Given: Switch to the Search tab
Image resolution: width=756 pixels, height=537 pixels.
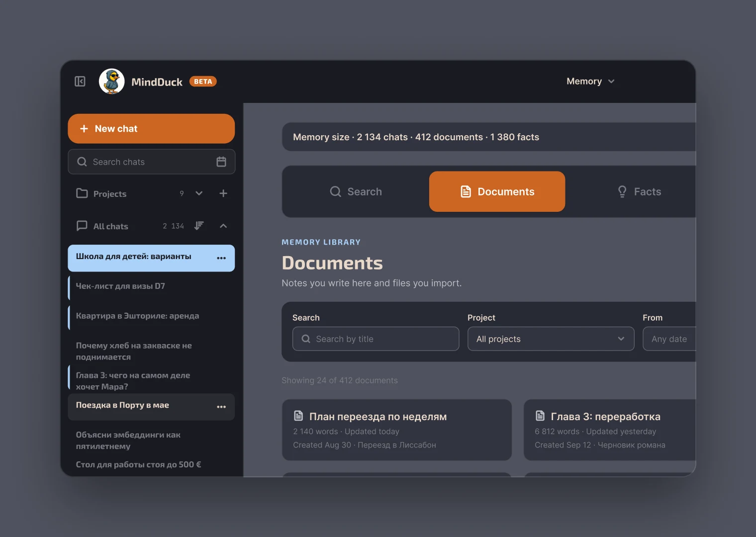Looking at the screenshot, I should (356, 191).
